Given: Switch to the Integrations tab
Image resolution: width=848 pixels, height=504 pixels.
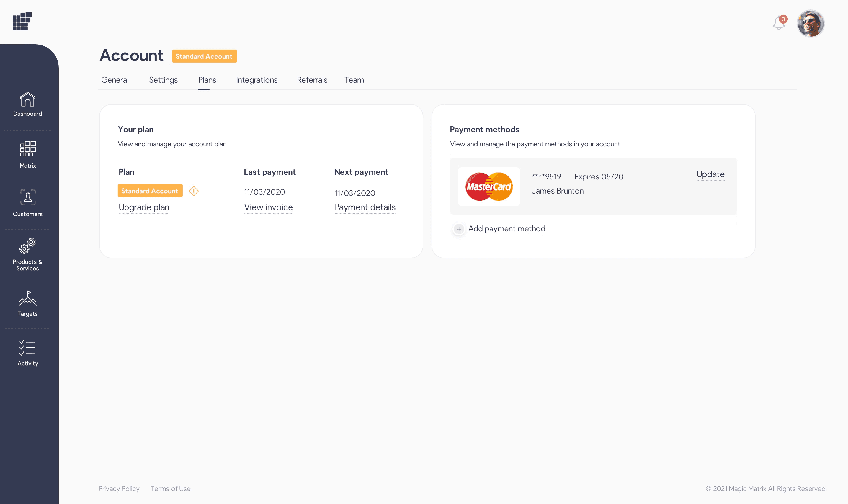Looking at the screenshot, I should click(x=257, y=80).
